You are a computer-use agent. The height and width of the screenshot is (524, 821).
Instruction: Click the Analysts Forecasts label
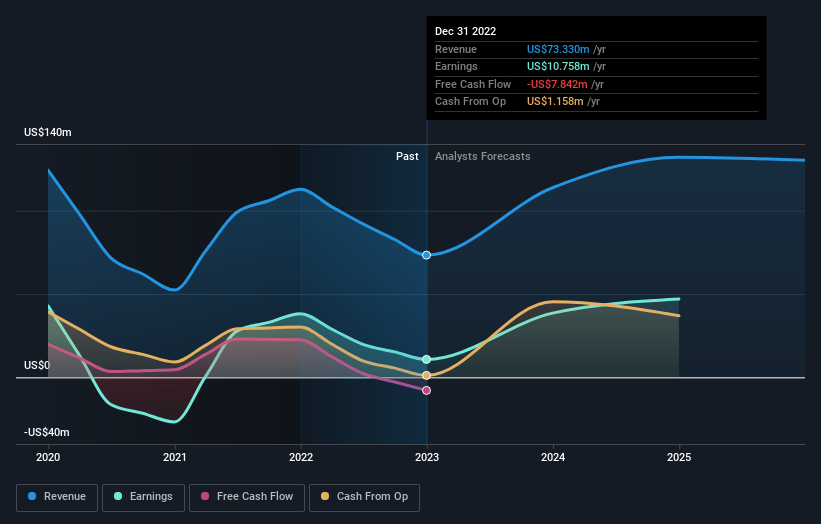pos(483,157)
